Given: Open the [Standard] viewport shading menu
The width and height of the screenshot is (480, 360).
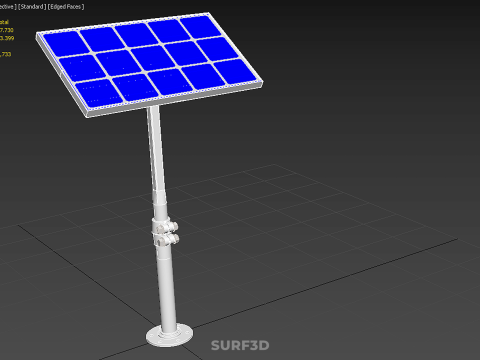Looking at the screenshot, I should 32,7.
